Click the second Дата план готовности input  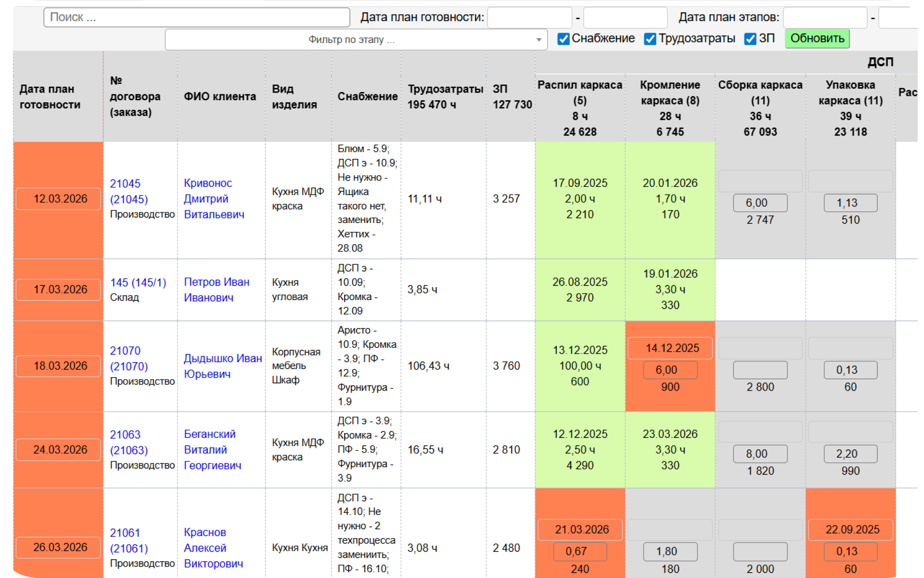[625, 17]
